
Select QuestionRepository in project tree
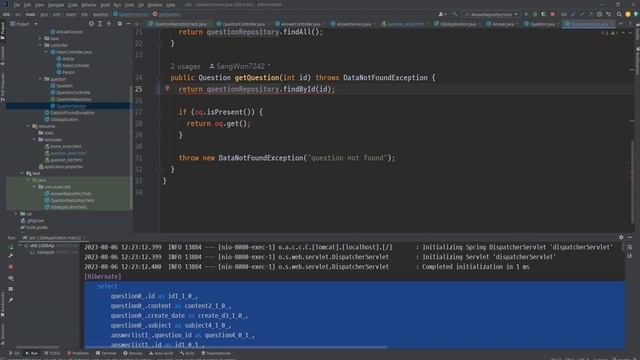point(71,99)
